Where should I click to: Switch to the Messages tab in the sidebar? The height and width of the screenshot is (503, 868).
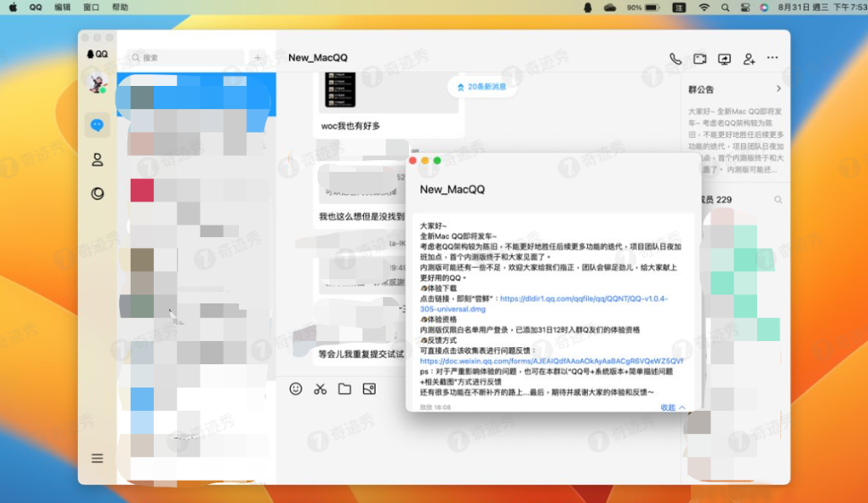(x=97, y=125)
